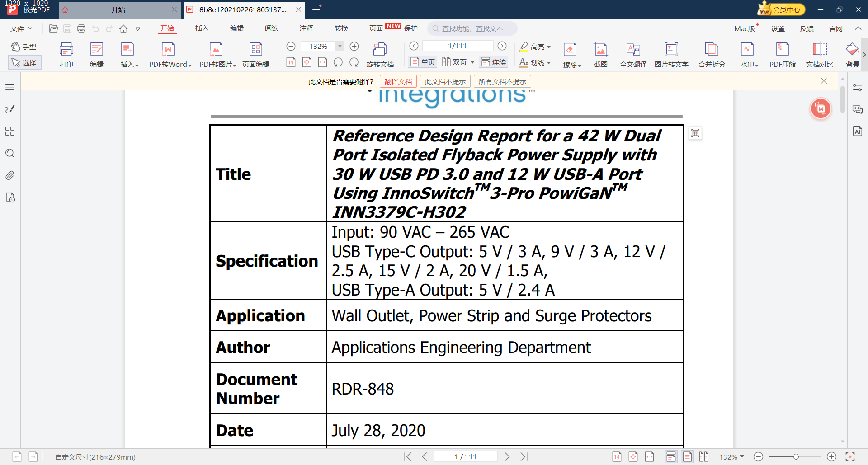This screenshot has width=868, height=465.
Task: Switch to Annotate (注释) ribbon tab
Action: click(x=307, y=28)
